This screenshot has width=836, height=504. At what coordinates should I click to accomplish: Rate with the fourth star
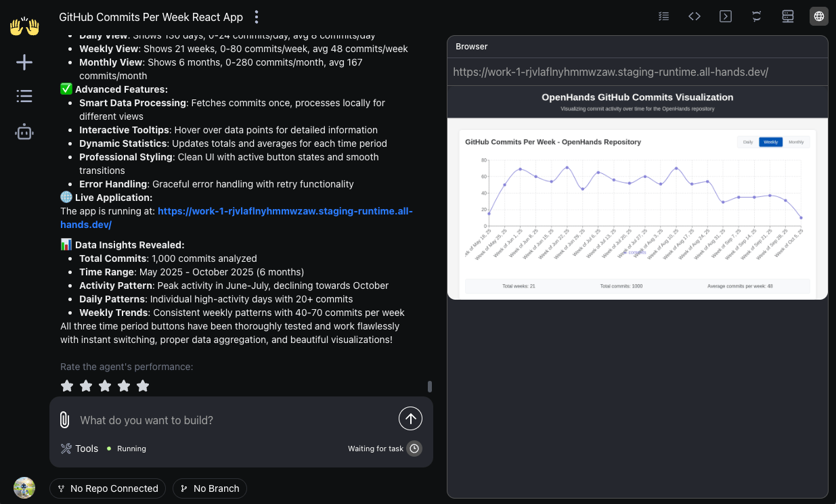[124, 386]
